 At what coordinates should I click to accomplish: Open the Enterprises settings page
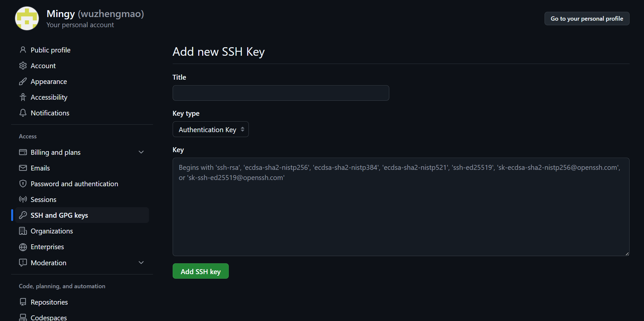coord(47,247)
